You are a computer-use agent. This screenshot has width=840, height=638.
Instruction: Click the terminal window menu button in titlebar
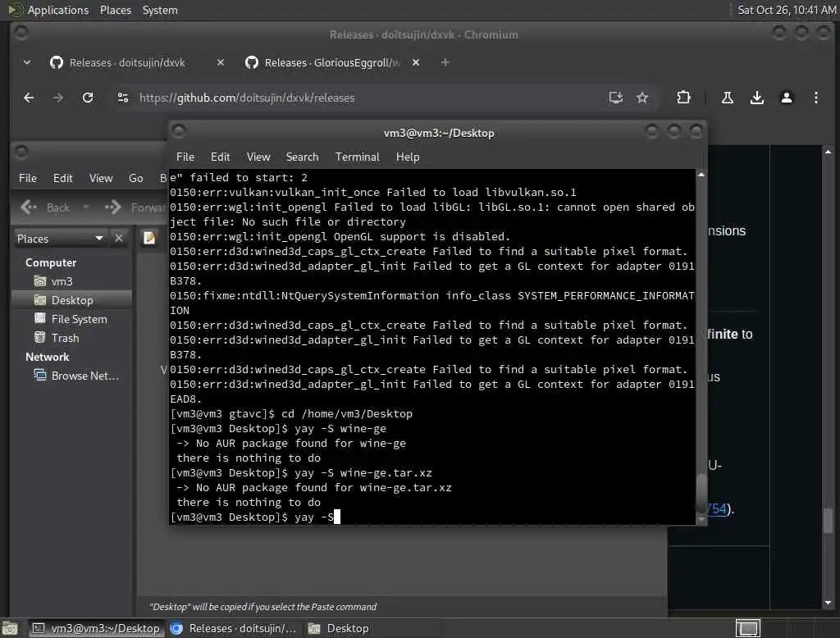pyautogui.click(x=180, y=131)
